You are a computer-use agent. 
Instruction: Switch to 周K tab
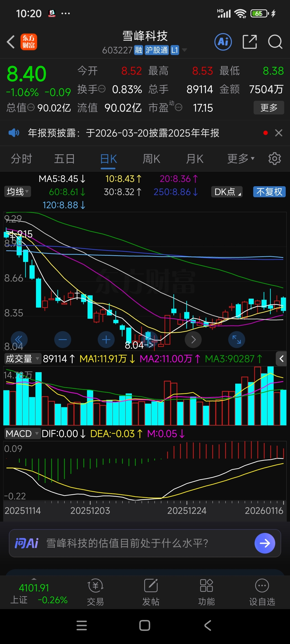tap(151, 159)
